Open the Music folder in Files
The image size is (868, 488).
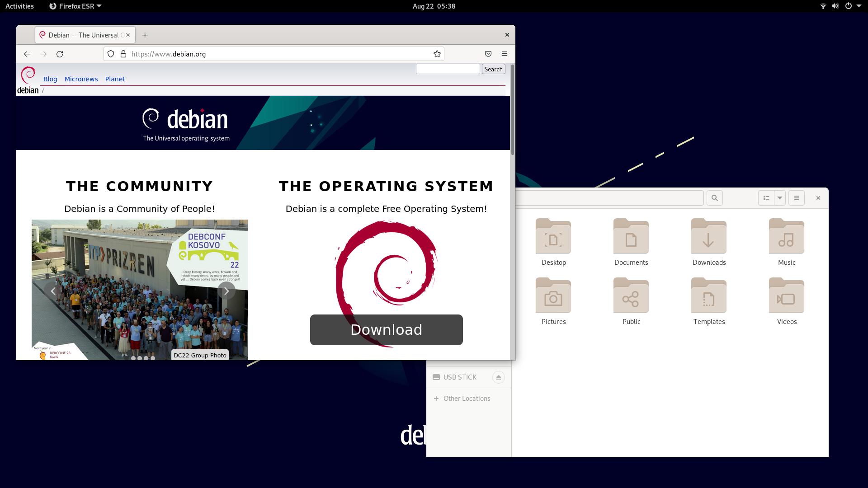click(787, 242)
